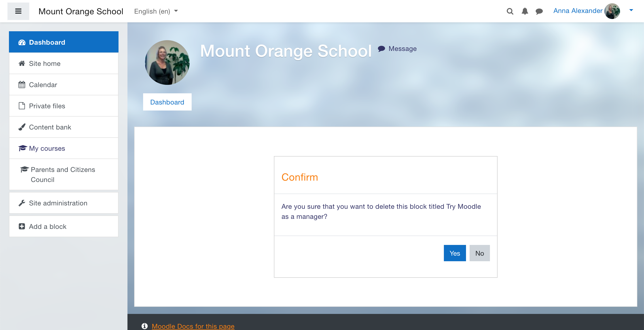Click the Anna Alexander username link
Viewport: 644px width, 330px height.
[x=578, y=11]
